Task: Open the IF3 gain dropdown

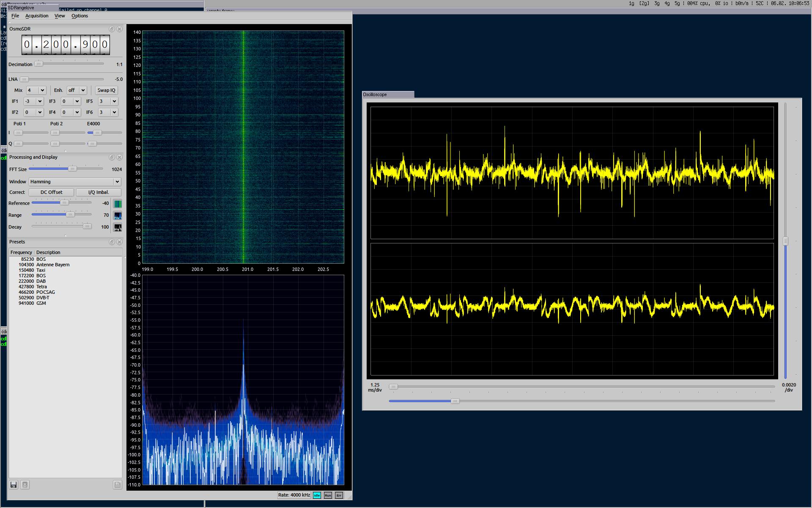Action: tap(71, 101)
